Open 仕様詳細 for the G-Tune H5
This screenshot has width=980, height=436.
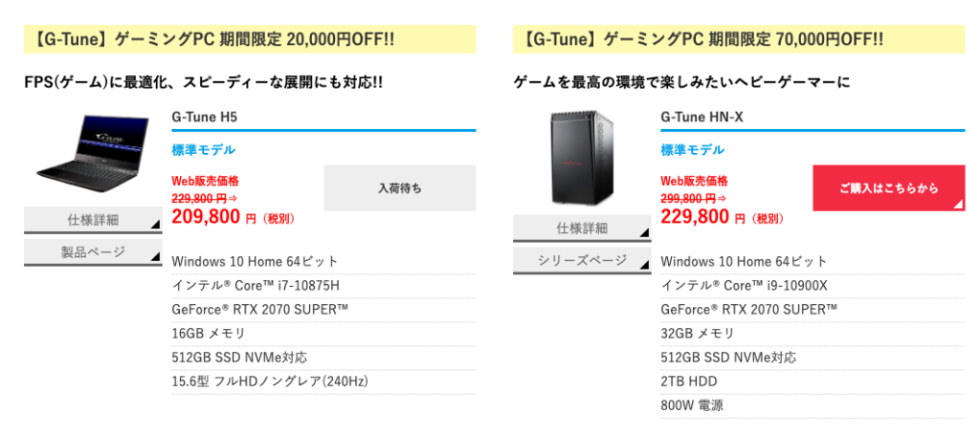[x=93, y=221]
